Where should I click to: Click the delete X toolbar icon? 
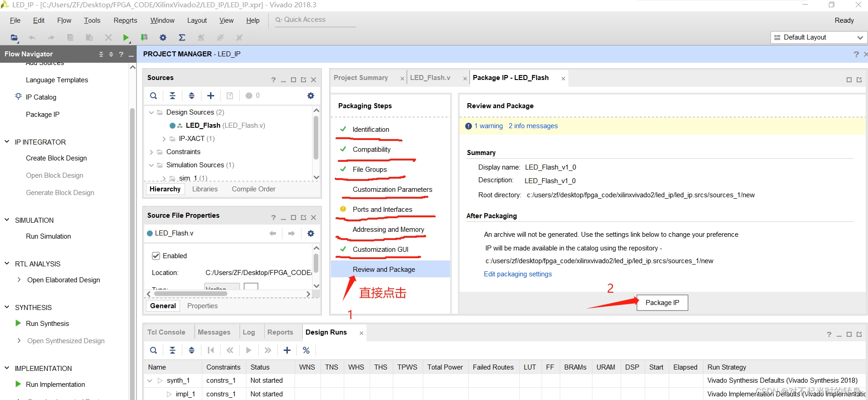(x=108, y=37)
